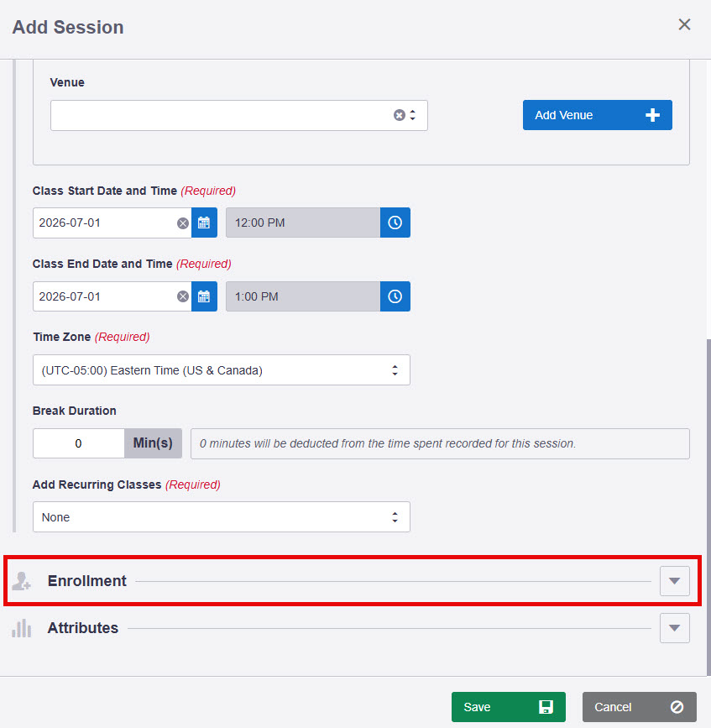Expand the Attributes section arrow
The height and width of the screenshot is (728, 711).
pos(675,628)
